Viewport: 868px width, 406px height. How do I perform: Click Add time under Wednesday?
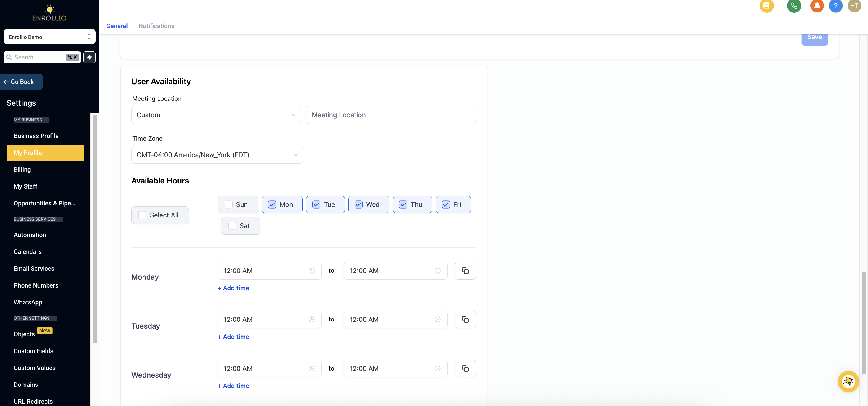[233, 386]
